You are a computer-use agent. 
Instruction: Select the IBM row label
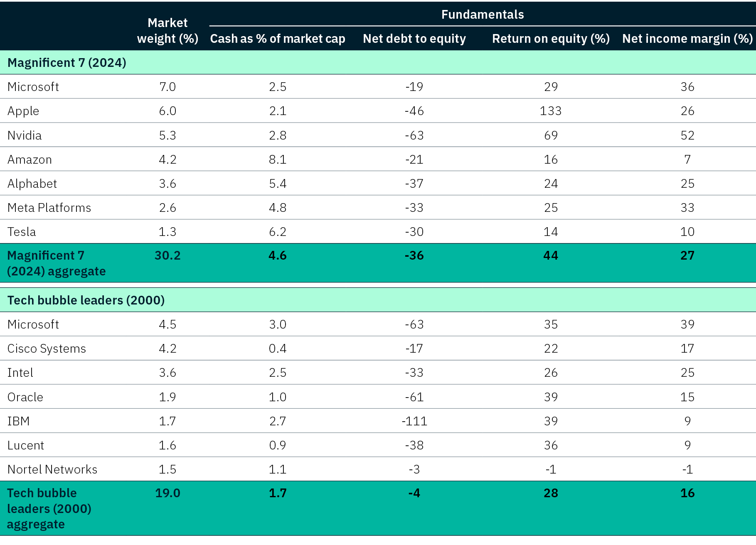[19, 421]
